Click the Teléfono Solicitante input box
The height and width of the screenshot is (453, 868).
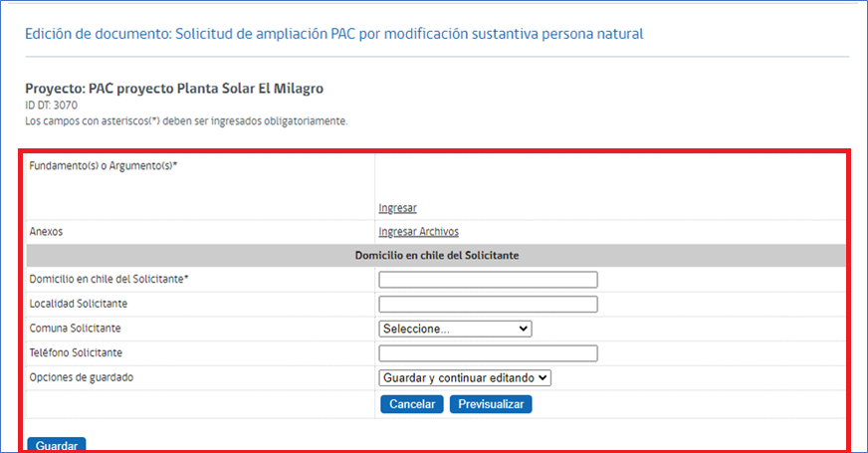pyautogui.click(x=488, y=353)
